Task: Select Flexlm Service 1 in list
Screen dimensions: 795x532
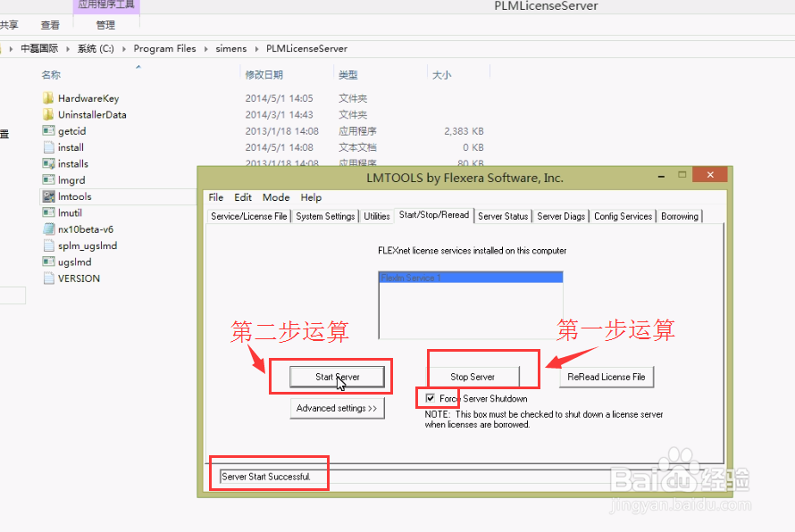Action: coord(471,278)
